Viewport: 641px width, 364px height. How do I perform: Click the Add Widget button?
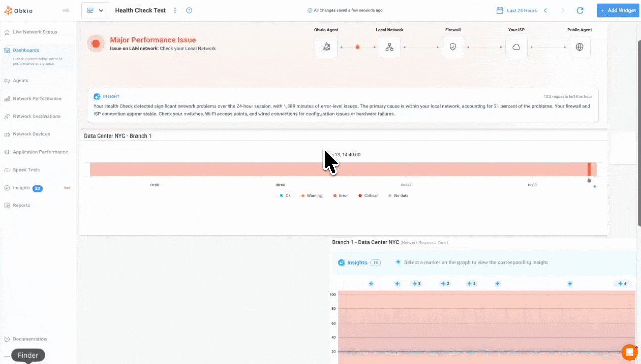[618, 10]
